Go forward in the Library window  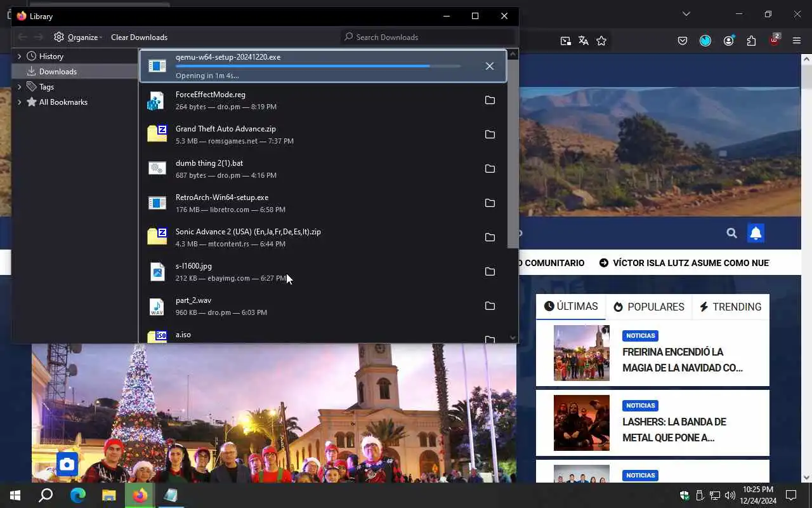[x=39, y=37]
